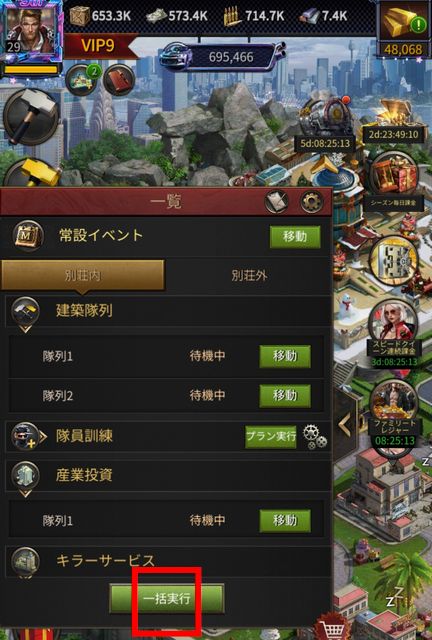Viewport: 432px width, 640px height.
Task: Open the player avatar profile
Action: pyautogui.click(x=31, y=33)
